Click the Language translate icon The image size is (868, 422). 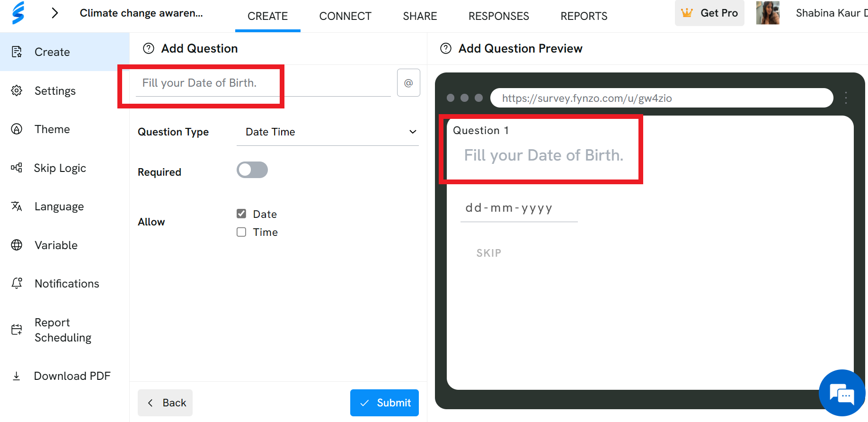point(17,206)
